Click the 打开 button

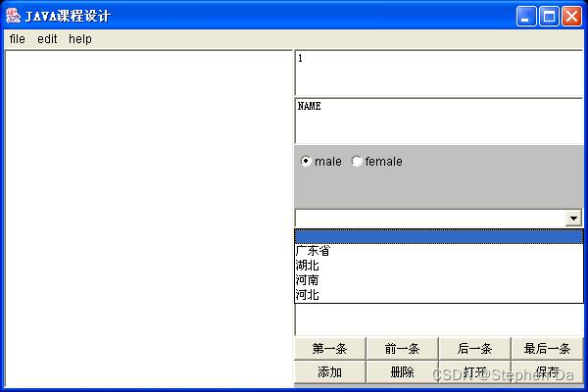pos(474,371)
